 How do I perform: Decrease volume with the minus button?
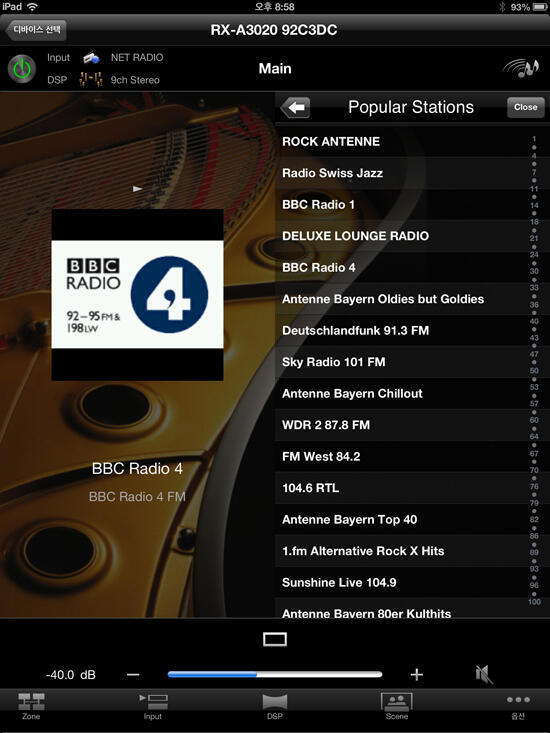click(x=133, y=674)
